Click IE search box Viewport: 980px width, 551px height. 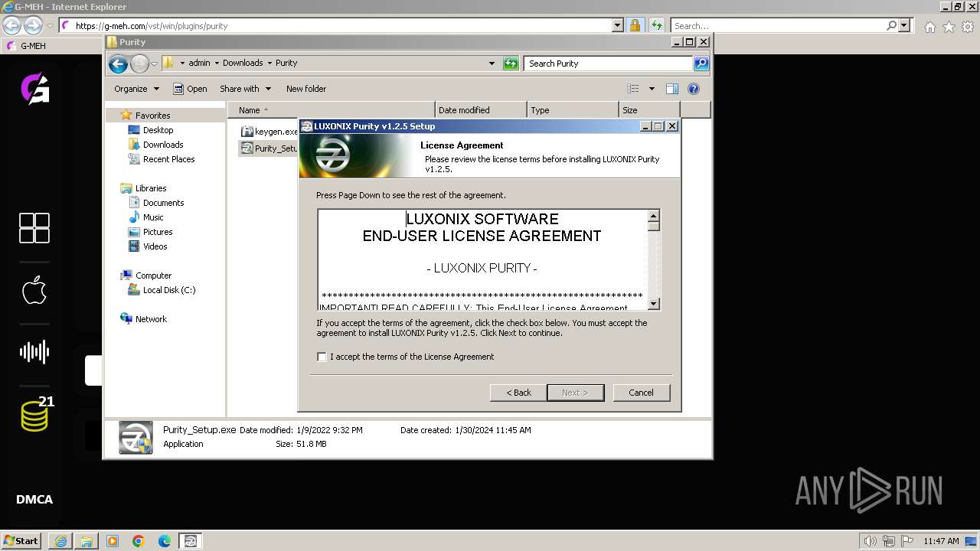coord(779,26)
